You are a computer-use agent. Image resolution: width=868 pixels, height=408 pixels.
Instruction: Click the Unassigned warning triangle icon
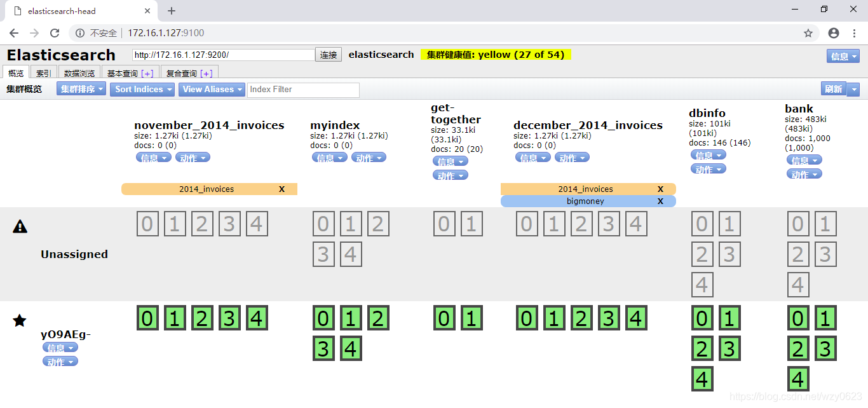[20, 226]
